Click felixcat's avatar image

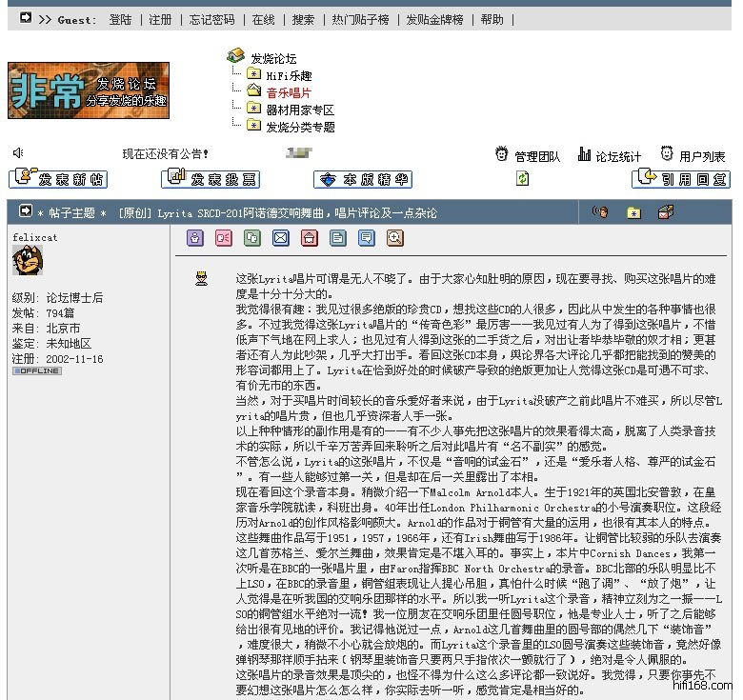point(28,261)
